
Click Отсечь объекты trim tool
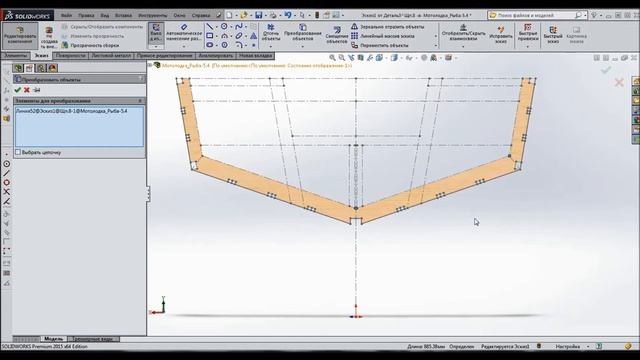point(271,33)
